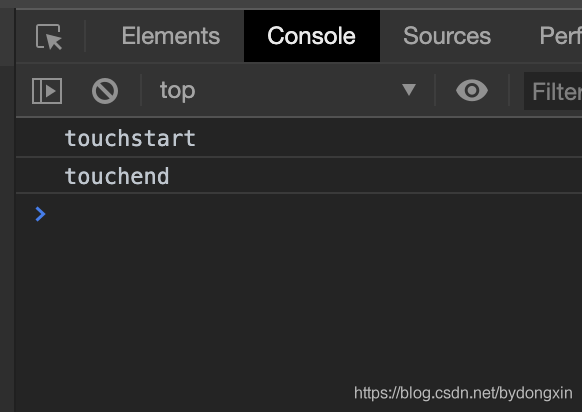582x412 pixels.
Task: Select the Console tab
Action: (311, 36)
